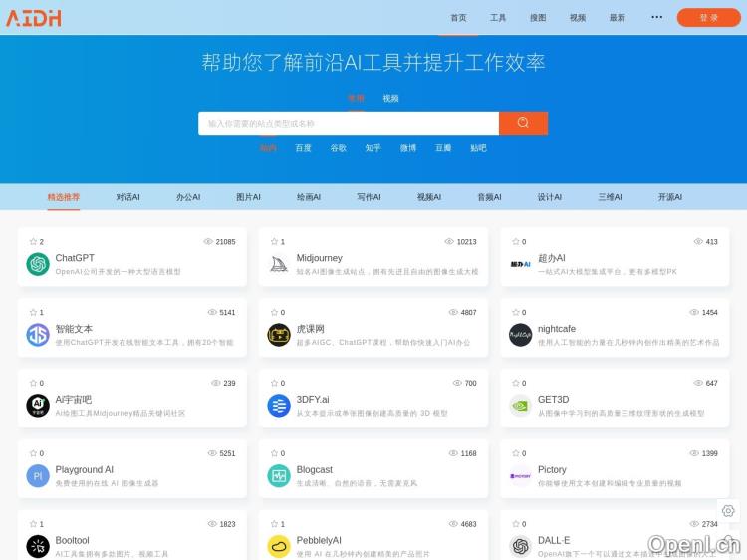Open 视频 in top navigation bar

[x=578, y=18]
